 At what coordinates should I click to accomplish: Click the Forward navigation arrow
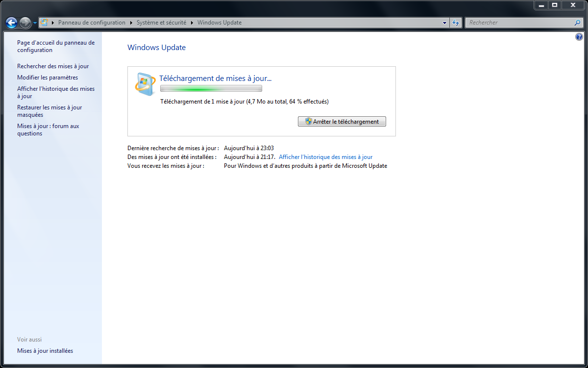tap(25, 23)
